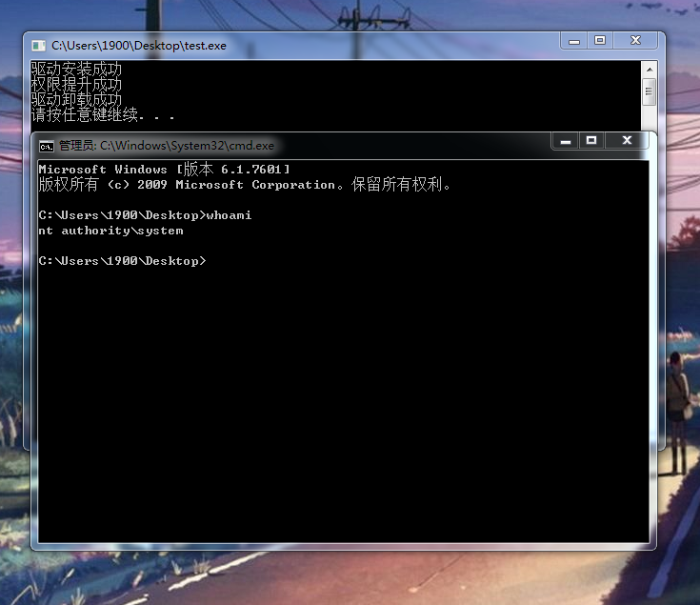Close the test.exe console window
Image resolution: width=700 pixels, height=605 pixels.
(x=635, y=41)
